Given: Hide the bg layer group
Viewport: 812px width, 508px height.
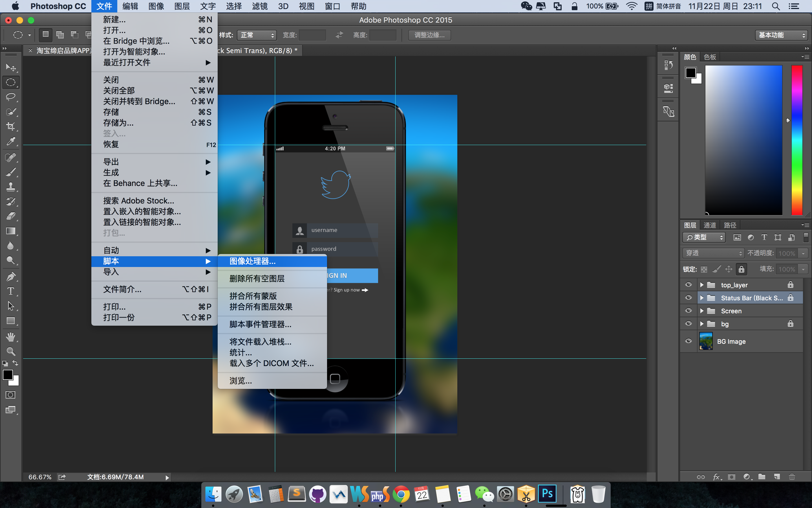Looking at the screenshot, I should tap(689, 324).
